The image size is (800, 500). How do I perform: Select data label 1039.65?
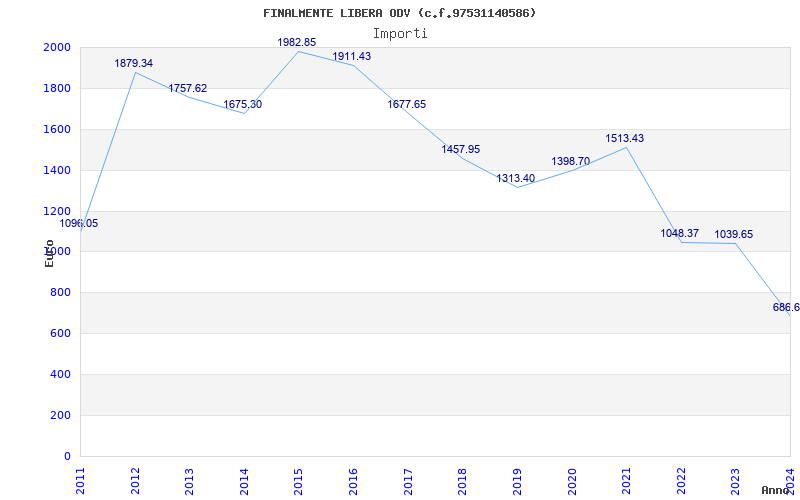click(x=734, y=234)
